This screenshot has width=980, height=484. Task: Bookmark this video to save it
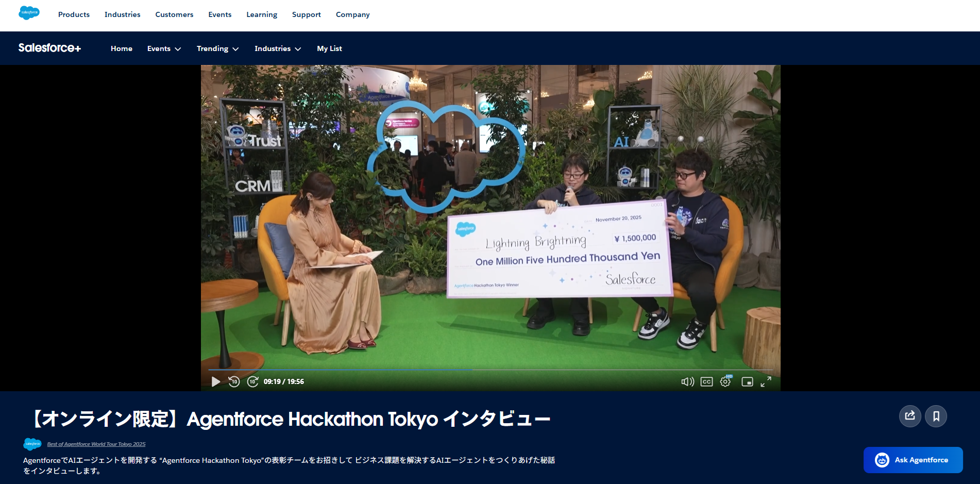[936, 416]
